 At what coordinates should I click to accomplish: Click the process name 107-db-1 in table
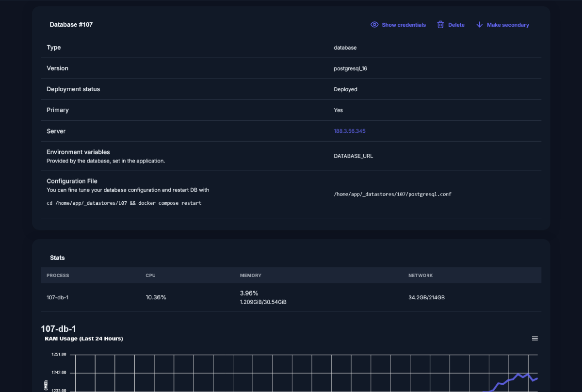point(58,297)
